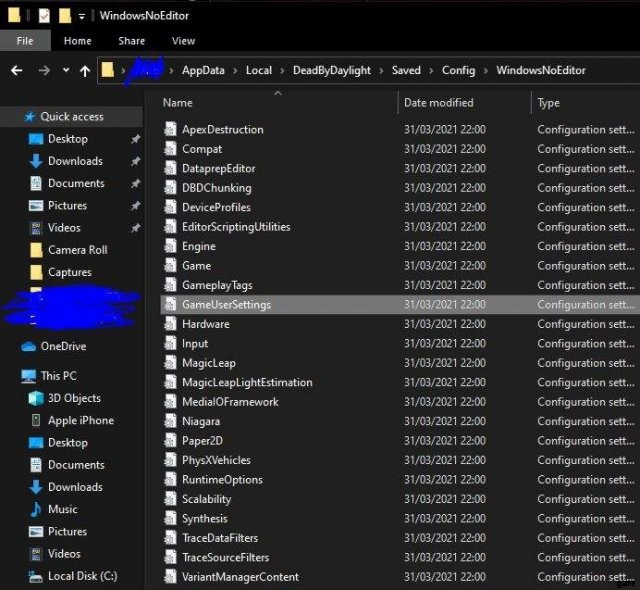Screen dimensions: 640x590
Task: Sort by Date modified column
Action: (x=439, y=103)
